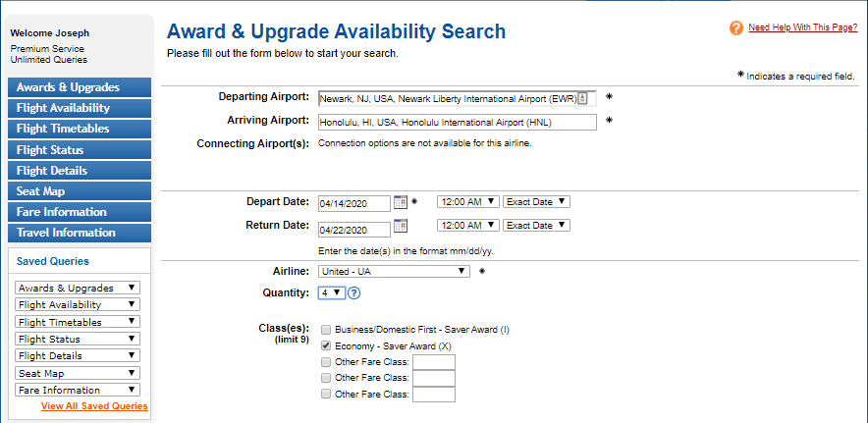Expand Saved Queries Flight Details dropdown

78,355
